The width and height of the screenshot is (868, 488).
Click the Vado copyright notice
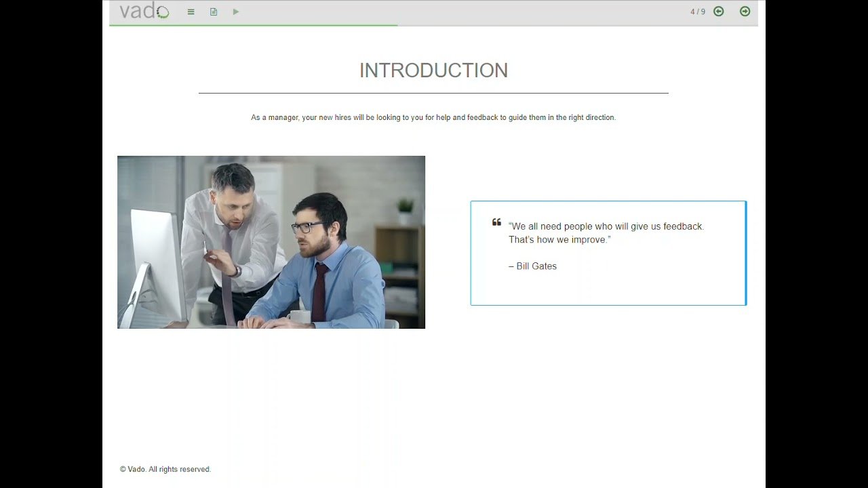[x=165, y=469]
